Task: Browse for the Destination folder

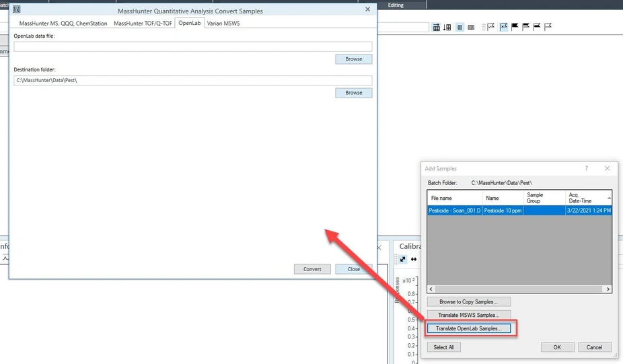Action: tap(354, 93)
